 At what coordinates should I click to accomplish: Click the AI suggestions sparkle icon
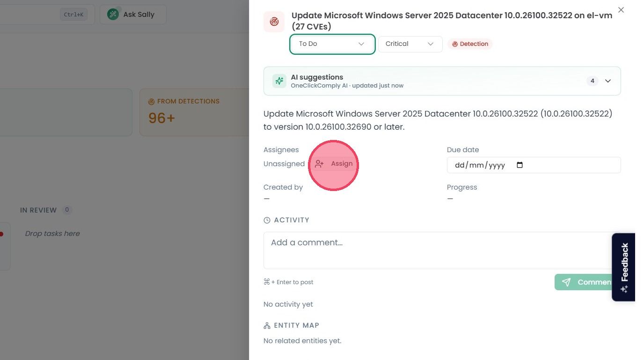coord(279,81)
